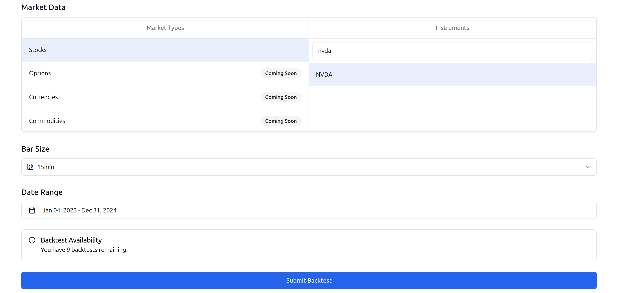Click the Market Data section heading
Viewport: 644px width, 293px height.
pos(43,7)
